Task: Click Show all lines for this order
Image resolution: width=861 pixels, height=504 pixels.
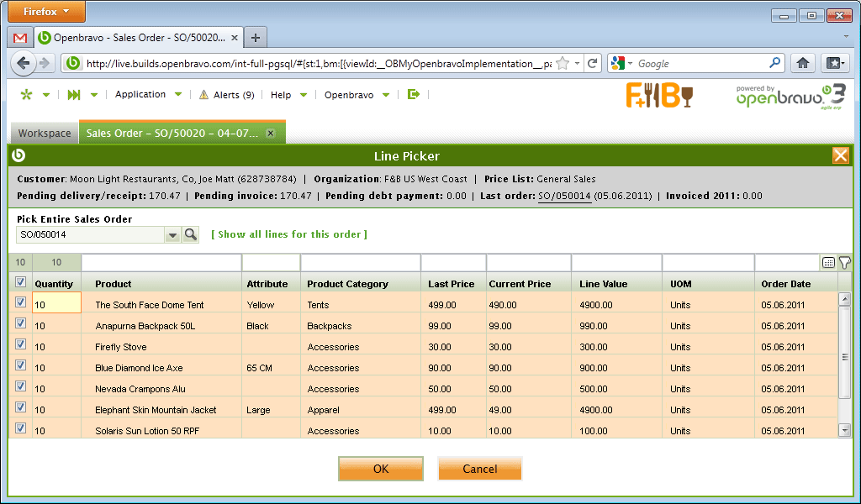Action: (x=289, y=234)
